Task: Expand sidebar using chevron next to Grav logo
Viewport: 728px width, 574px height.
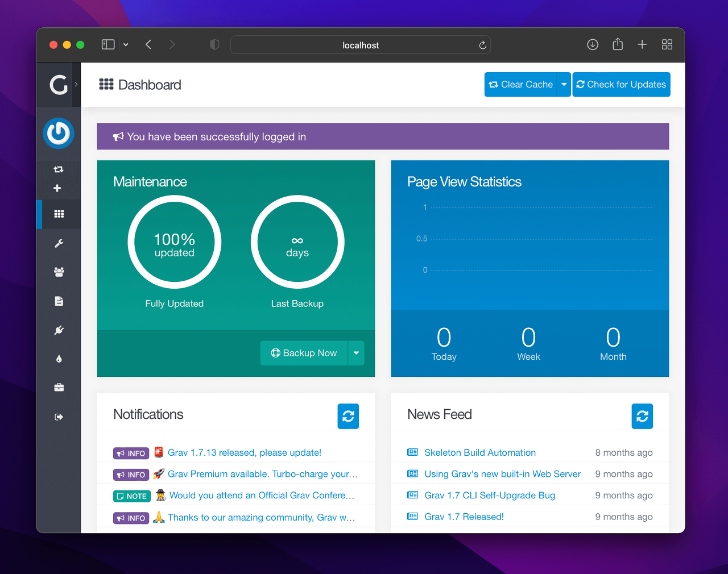Action: 76,85
